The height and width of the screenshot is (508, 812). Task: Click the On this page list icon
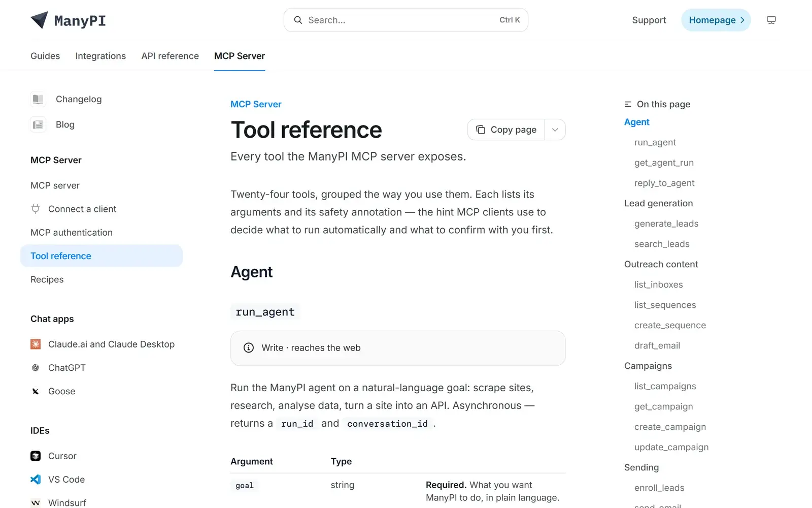(628, 104)
